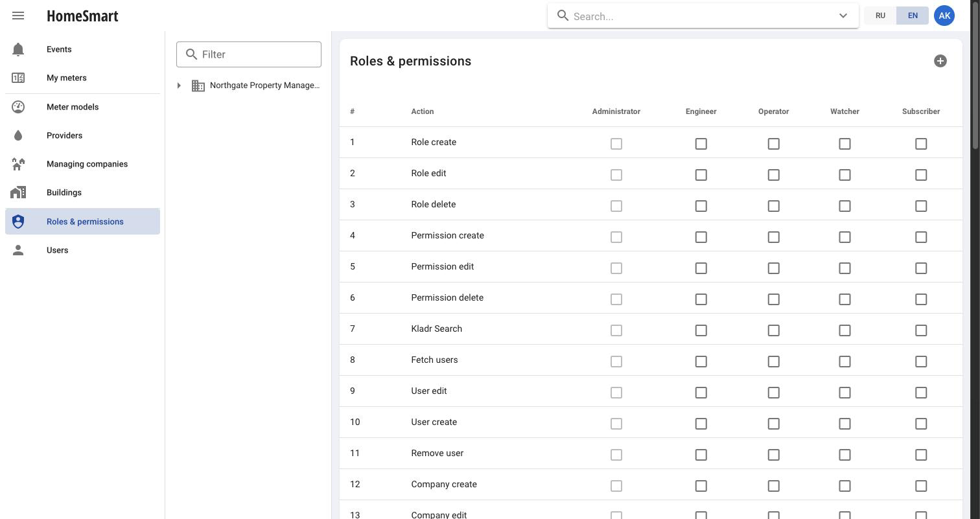
Task: Open the search bar dropdown arrow
Action: [x=843, y=16]
